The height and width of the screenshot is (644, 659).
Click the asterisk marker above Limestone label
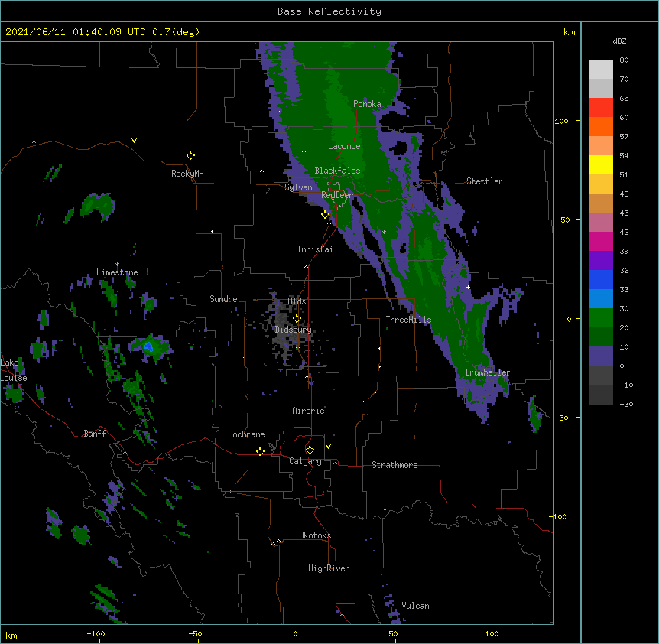[117, 265]
